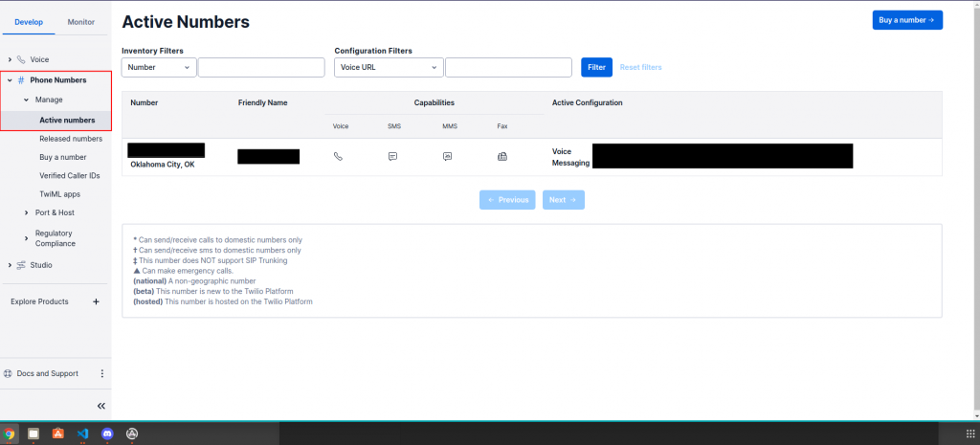Click the Docs and Support globe icon
Viewport: 980px width, 445px height.
8,374
